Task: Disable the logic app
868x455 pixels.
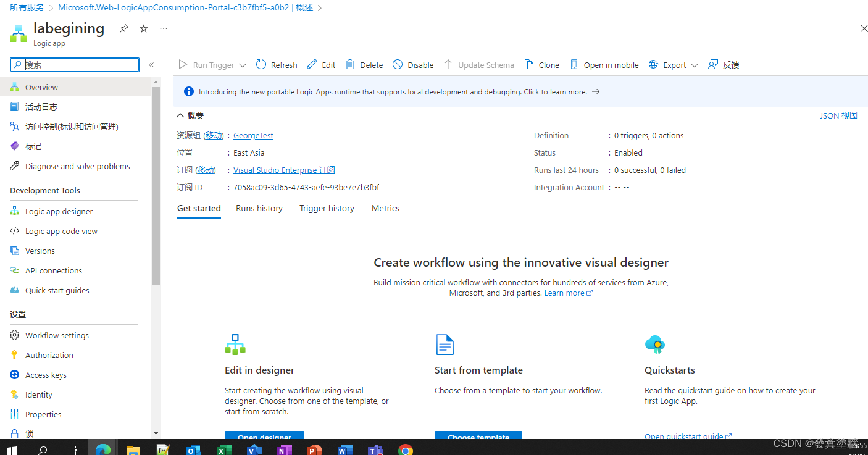Action: [x=413, y=65]
